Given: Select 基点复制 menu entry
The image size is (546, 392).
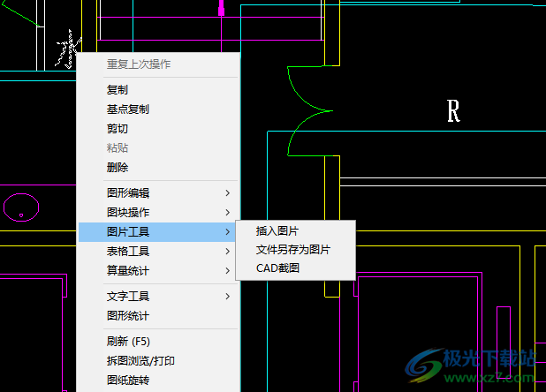Looking at the screenshot, I should pyautogui.click(x=158, y=109).
